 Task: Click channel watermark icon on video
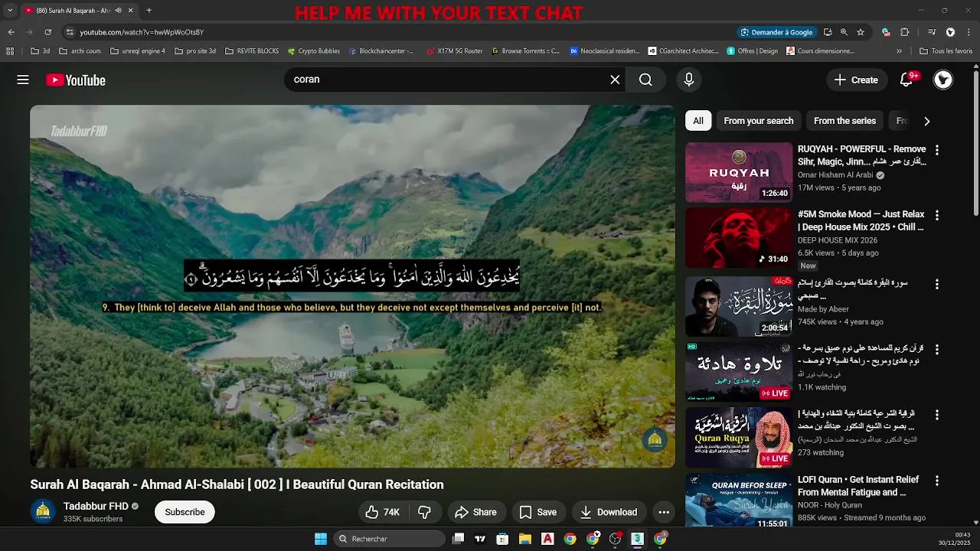click(655, 439)
